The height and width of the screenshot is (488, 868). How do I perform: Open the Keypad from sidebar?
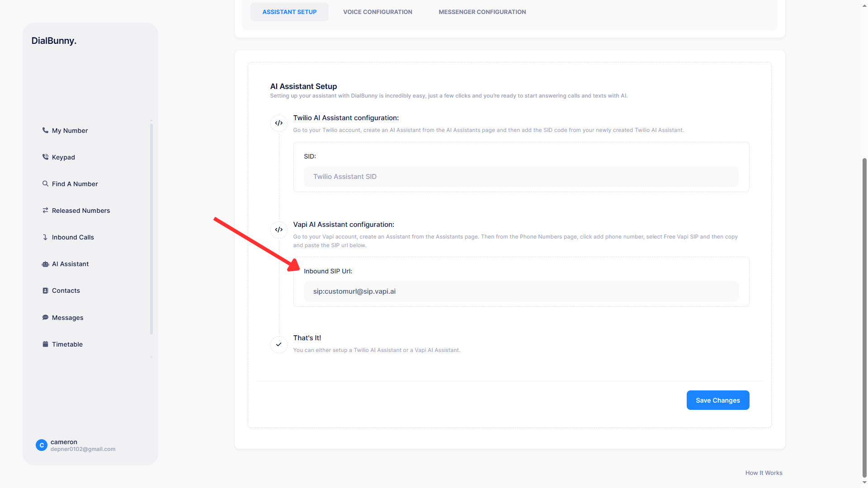click(45, 157)
